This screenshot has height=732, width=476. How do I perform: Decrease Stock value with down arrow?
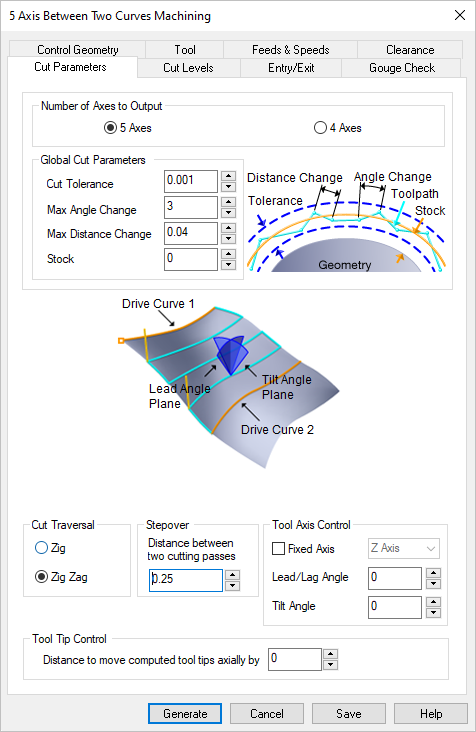pos(228,265)
